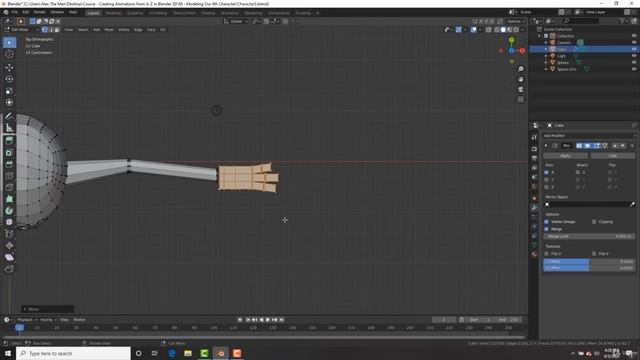
Task: Select the Rip Region tool
Action: [9, 269]
